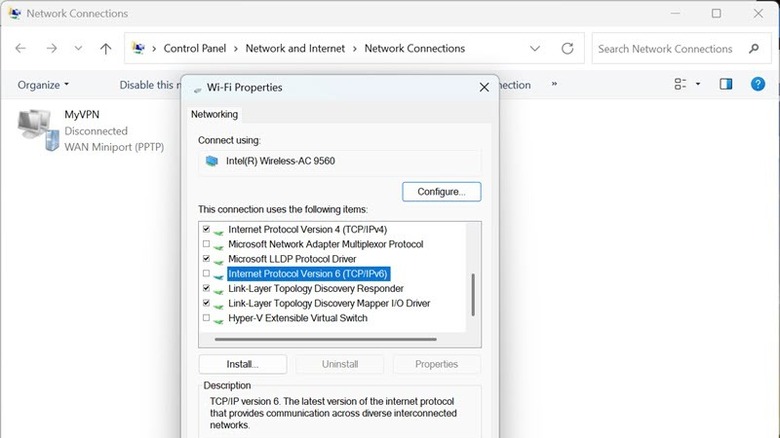
Task: Close the Wi-Fi Properties dialog
Action: (x=484, y=87)
